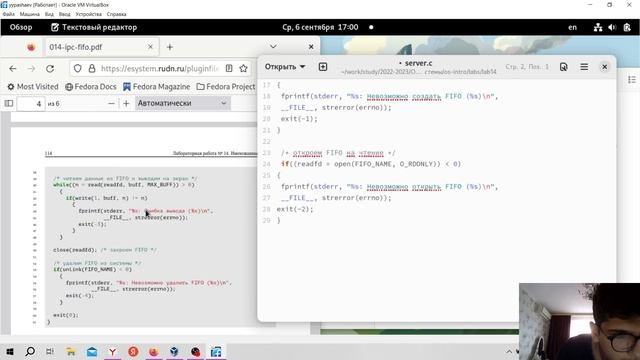Click the volume speaker icon in the top bar
The width and height of the screenshot is (640, 360).
(612, 27)
